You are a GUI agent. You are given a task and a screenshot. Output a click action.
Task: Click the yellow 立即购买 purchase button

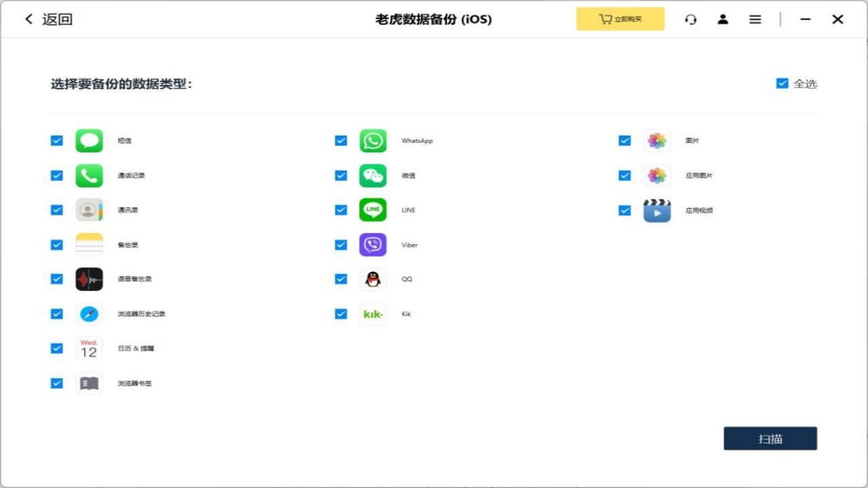coord(620,19)
